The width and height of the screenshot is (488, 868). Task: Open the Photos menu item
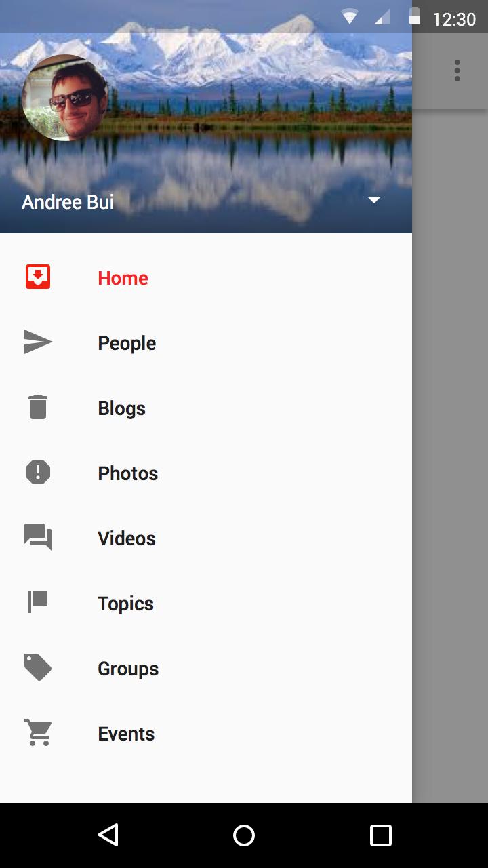206,473
